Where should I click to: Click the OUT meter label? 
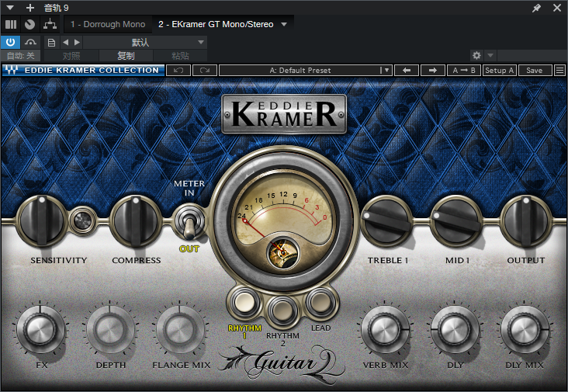[x=189, y=249]
